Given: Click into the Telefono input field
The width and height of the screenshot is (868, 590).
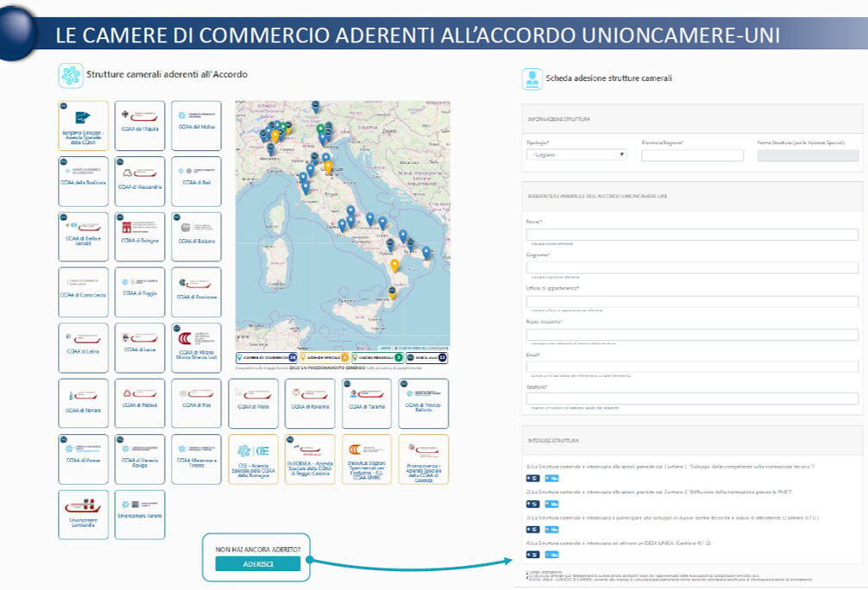Looking at the screenshot, I should point(692,399).
